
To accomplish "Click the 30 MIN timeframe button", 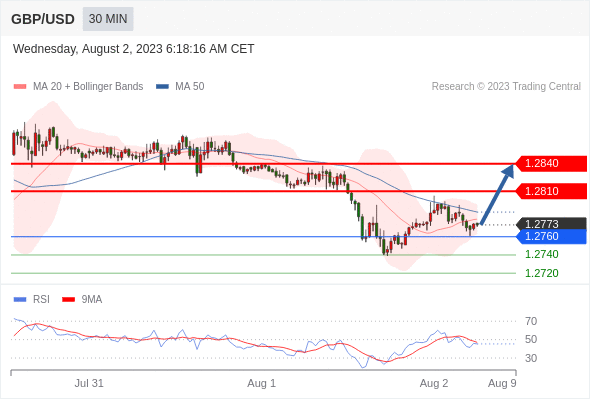I will 108,19.
